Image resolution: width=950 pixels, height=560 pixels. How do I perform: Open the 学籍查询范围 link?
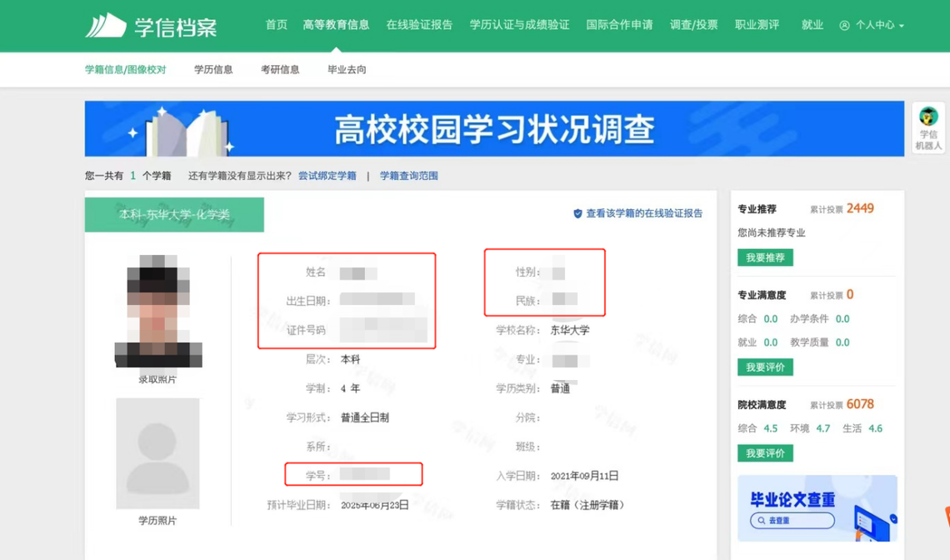409,176
